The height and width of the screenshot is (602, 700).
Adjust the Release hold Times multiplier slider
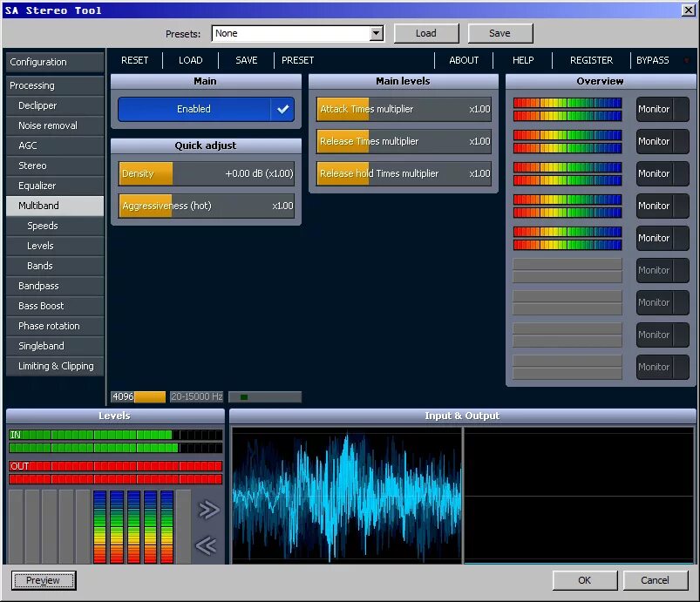click(404, 173)
